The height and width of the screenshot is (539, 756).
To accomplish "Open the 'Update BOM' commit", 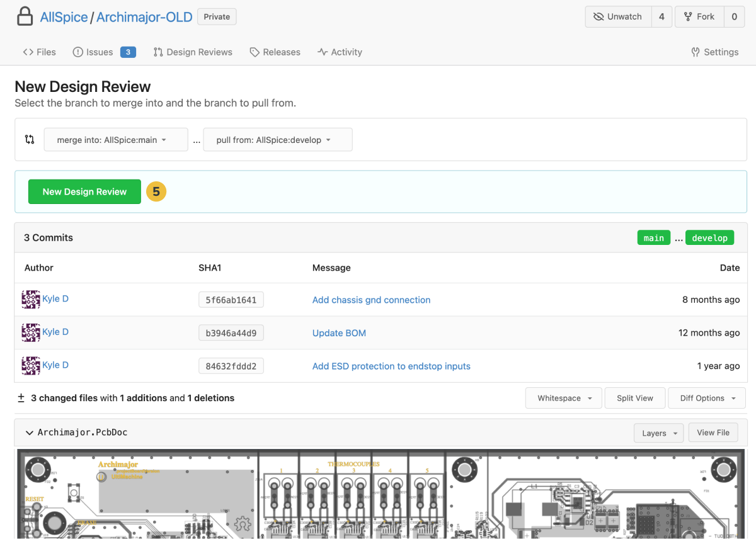I will 339,332.
